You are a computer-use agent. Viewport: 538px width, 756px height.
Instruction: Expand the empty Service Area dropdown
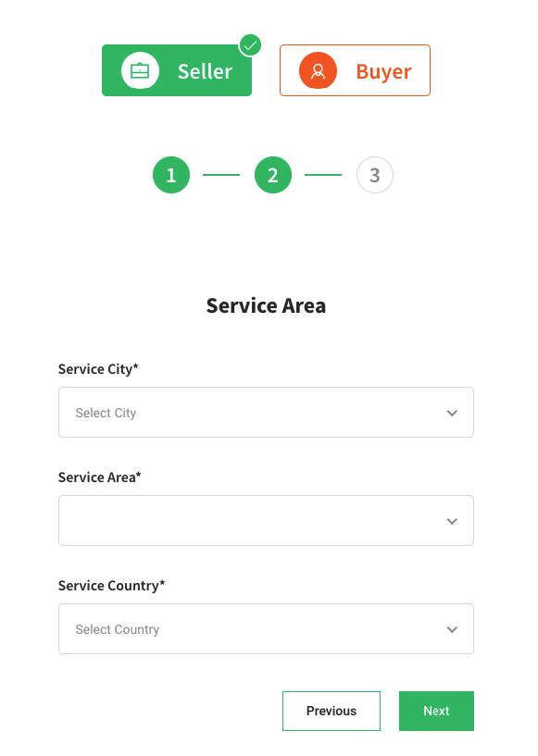pos(266,521)
